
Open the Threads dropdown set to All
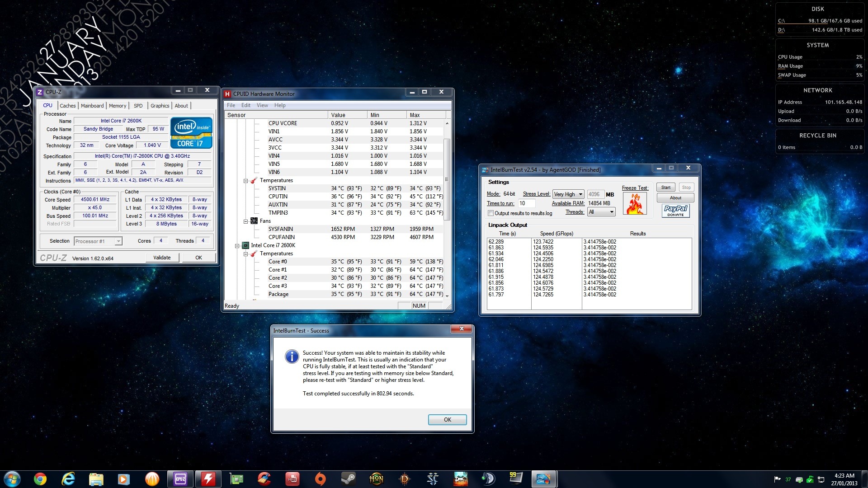601,212
